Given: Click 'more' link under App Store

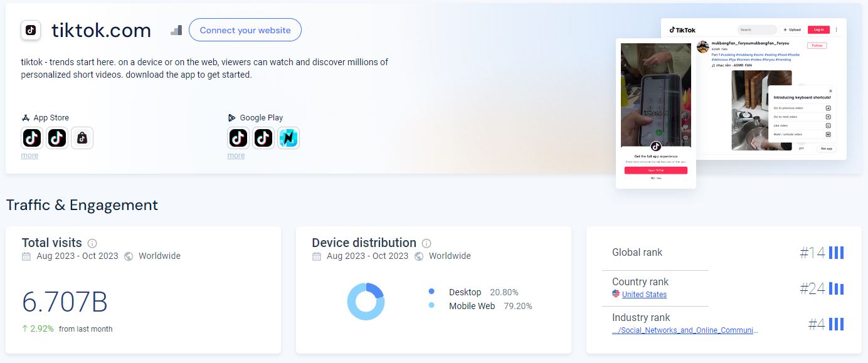Looking at the screenshot, I should (29, 155).
